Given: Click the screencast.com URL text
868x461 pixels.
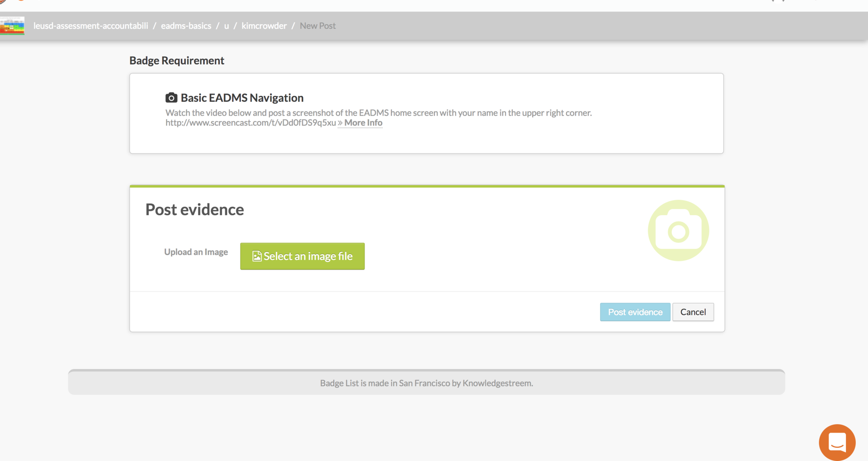Looking at the screenshot, I should click(250, 123).
